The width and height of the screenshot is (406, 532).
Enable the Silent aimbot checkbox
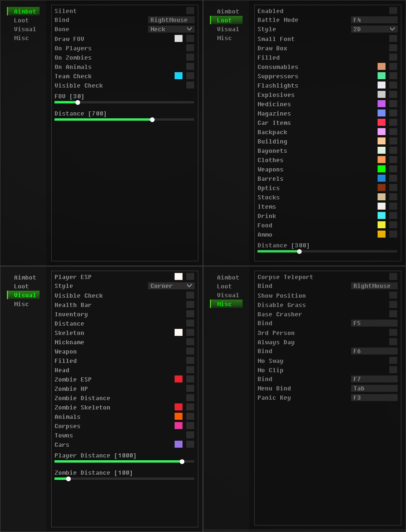click(x=190, y=11)
